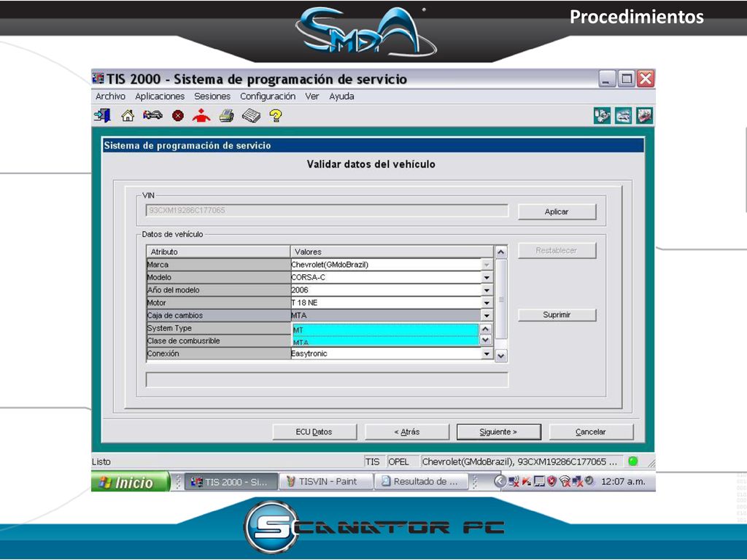This screenshot has height=560, width=747.
Task: Click the System Type attribute row
Action: (x=218, y=328)
